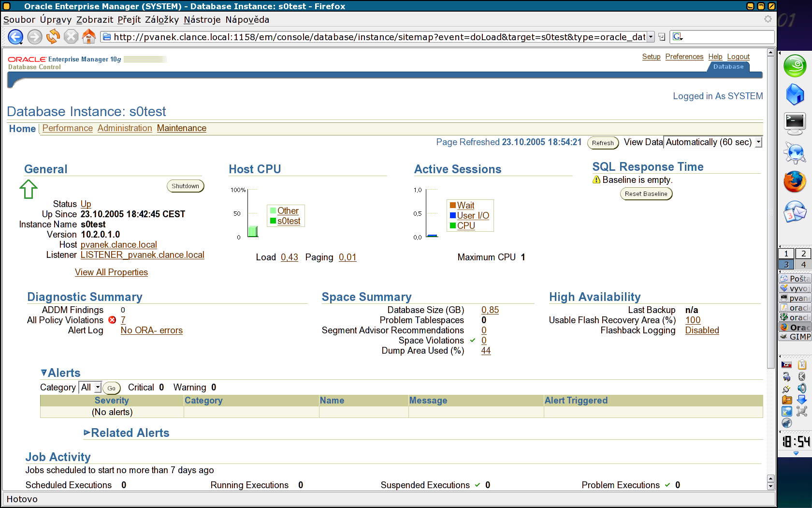This screenshot has height=508, width=812.
Task: Select the Database tab at top right
Action: 728,67
